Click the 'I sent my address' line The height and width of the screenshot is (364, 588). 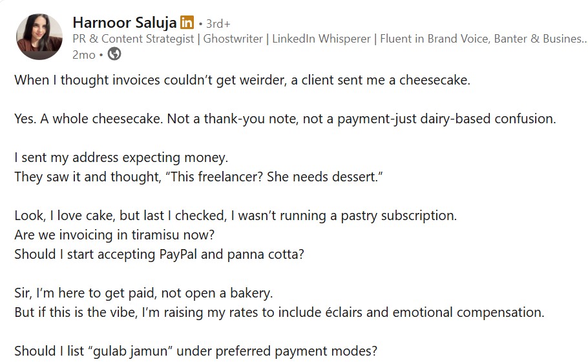pyautogui.click(x=121, y=157)
